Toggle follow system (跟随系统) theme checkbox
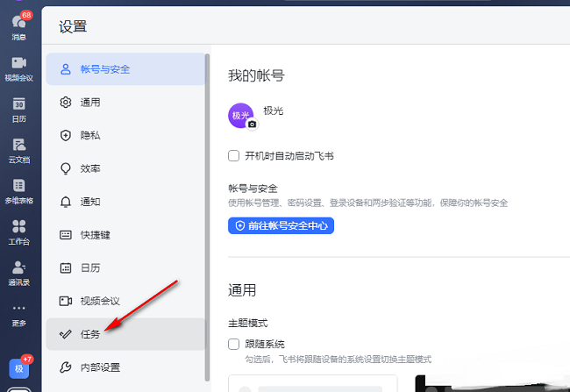Screen dimensions: 570x392 point(234,344)
